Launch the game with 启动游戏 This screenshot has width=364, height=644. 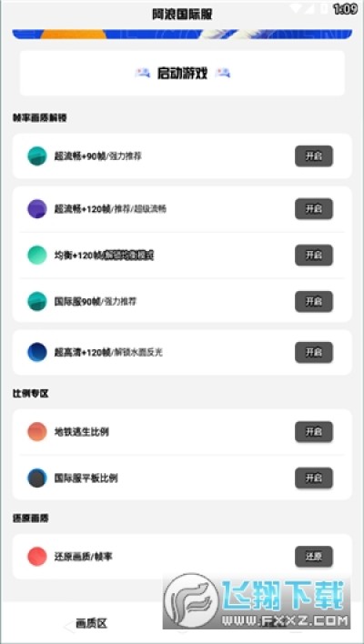182,73
